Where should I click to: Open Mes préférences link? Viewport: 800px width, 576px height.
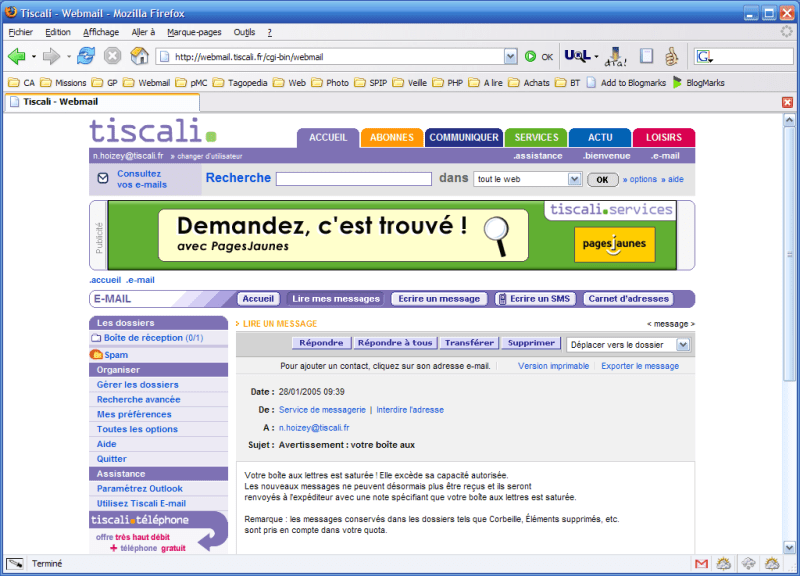[x=134, y=414]
